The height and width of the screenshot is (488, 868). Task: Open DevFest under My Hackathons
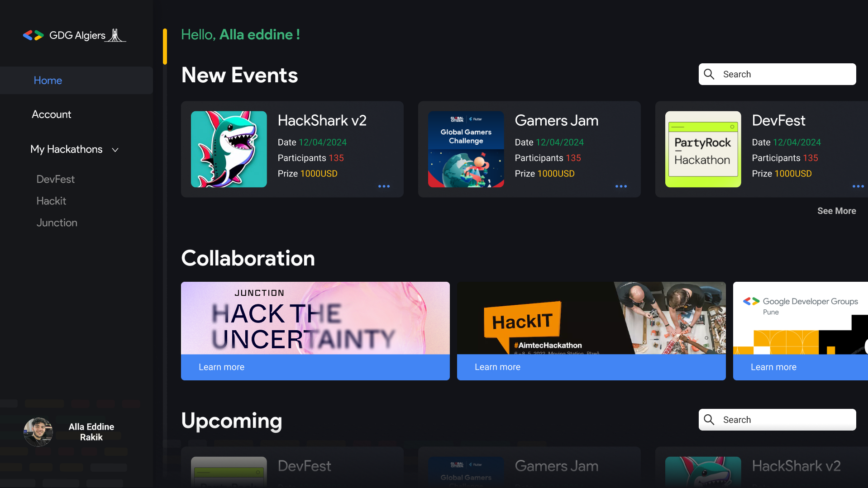click(x=56, y=179)
